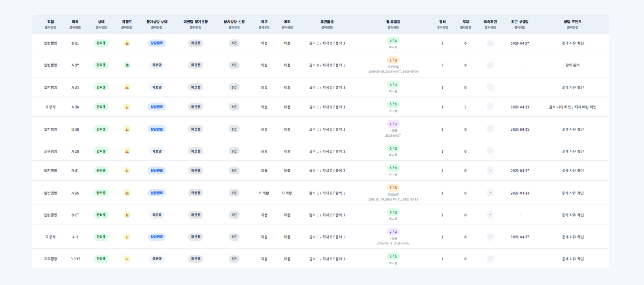Viewport: 644px width, 285px height.
Task: Sort table by 직렬 column header
Action: pos(51,22)
